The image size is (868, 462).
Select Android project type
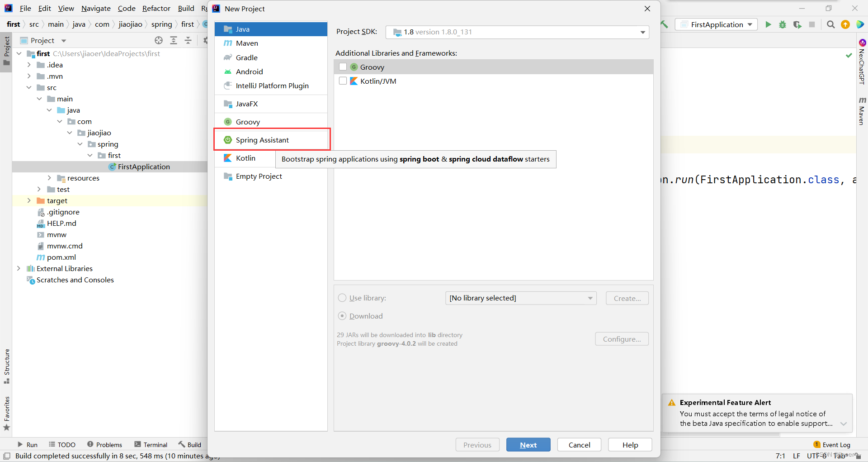[x=271, y=71]
